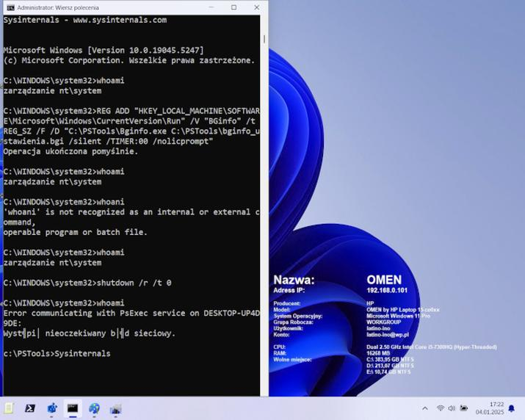The image size is (525, 420).
Task: Click the 'Microsoft Windows 11 Pro' value
Action: [398, 316]
